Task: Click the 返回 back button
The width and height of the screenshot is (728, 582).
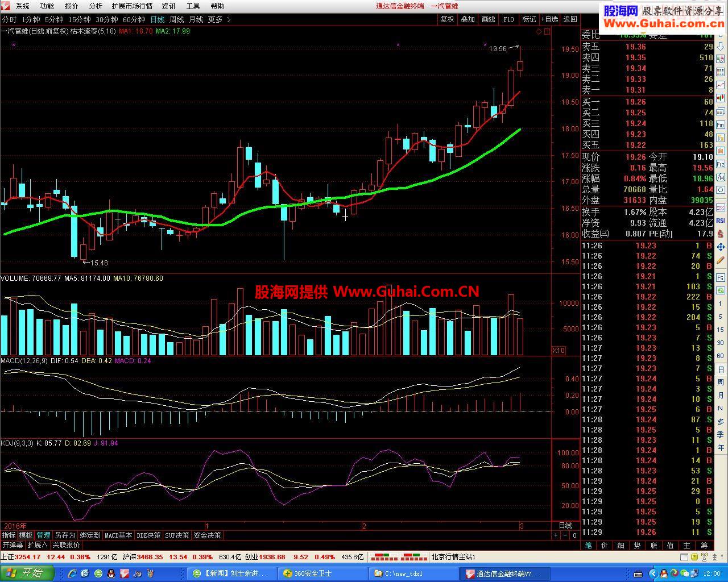Action: pos(570,19)
